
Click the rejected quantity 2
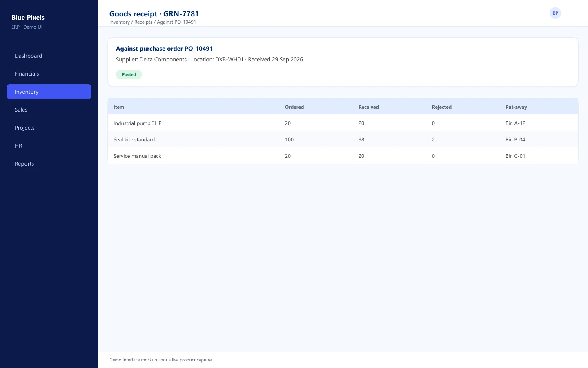tap(434, 139)
